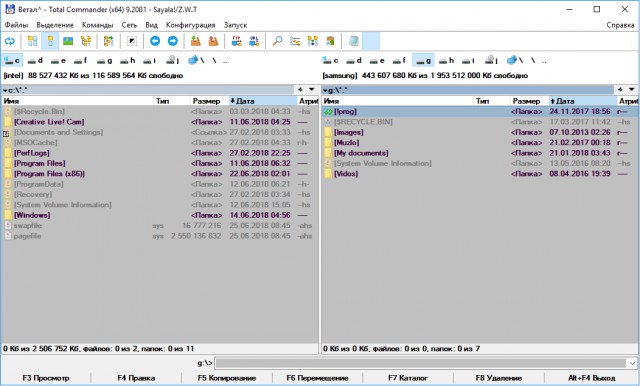Click in the command line input field
Image resolution: width=640 pixels, height=386 pixels.
[x=420, y=363]
